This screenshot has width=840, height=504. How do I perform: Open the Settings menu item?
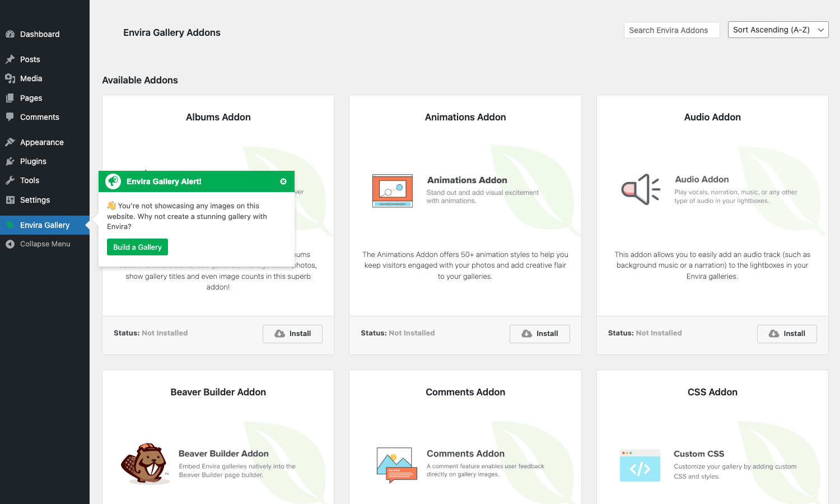45,200
